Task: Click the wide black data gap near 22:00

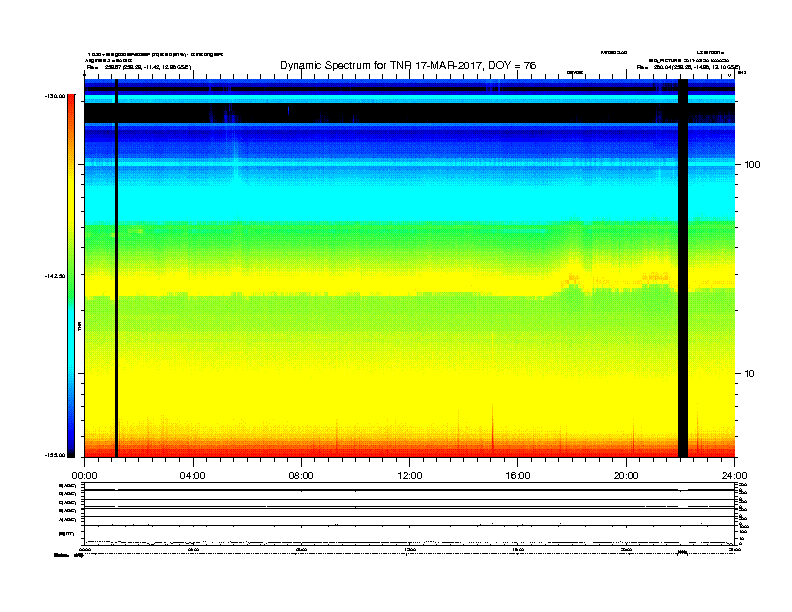Action: point(682,268)
